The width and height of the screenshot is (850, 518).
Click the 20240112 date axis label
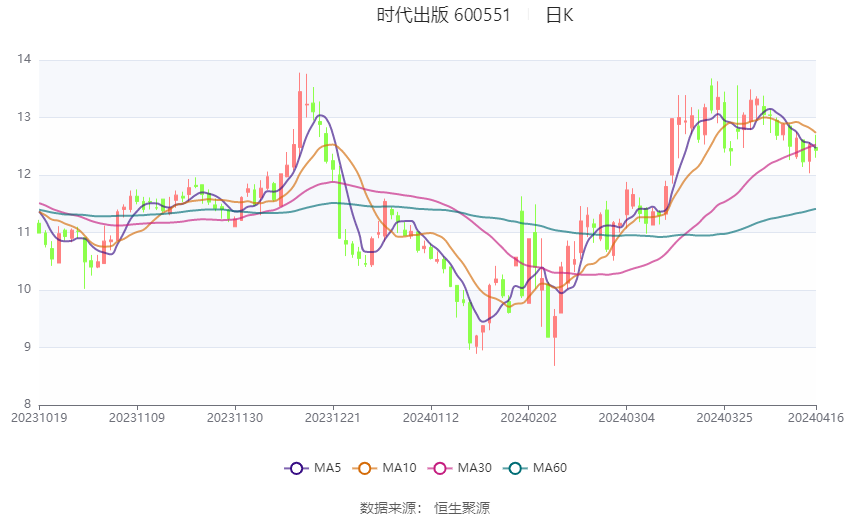tap(430, 418)
